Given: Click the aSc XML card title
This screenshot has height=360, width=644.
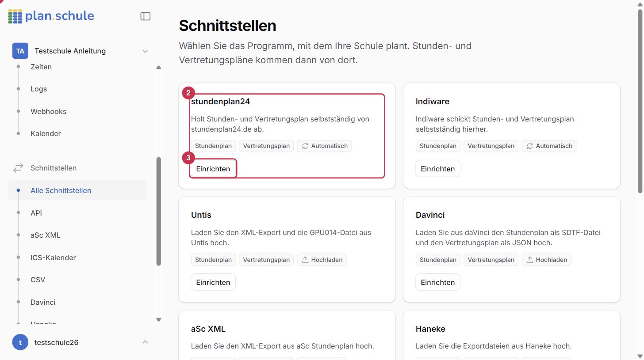Looking at the screenshot, I should [208, 329].
